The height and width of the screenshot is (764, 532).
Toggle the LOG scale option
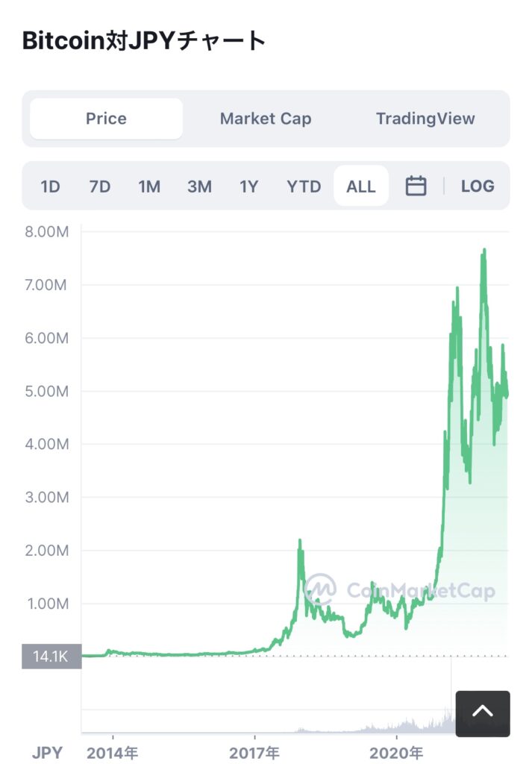[x=478, y=186]
